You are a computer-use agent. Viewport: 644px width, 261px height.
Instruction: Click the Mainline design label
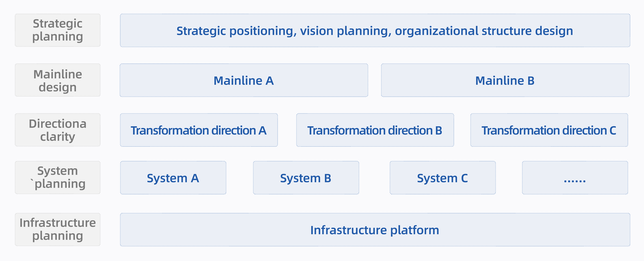pyautogui.click(x=58, y=80)
